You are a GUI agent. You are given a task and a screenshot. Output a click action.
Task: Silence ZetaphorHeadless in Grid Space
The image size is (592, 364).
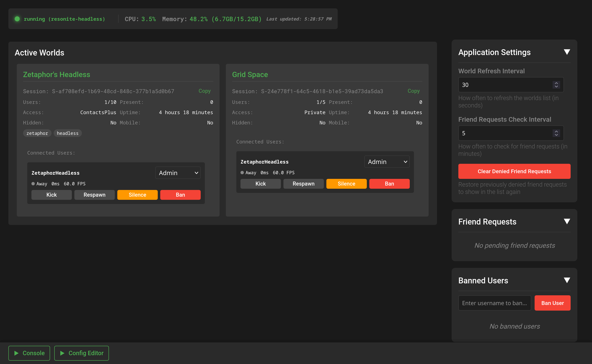[x=346, y=184]
